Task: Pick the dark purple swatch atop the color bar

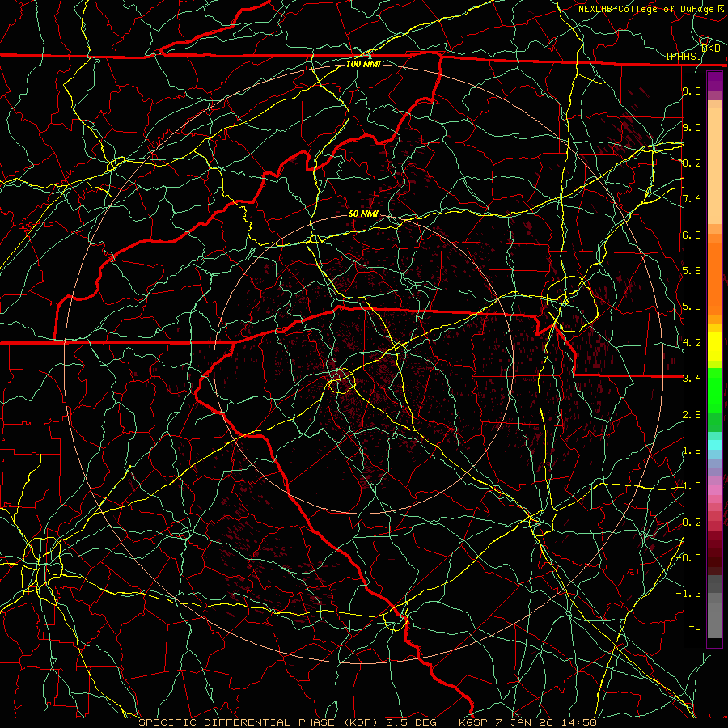Action: (x=714, y=81)
